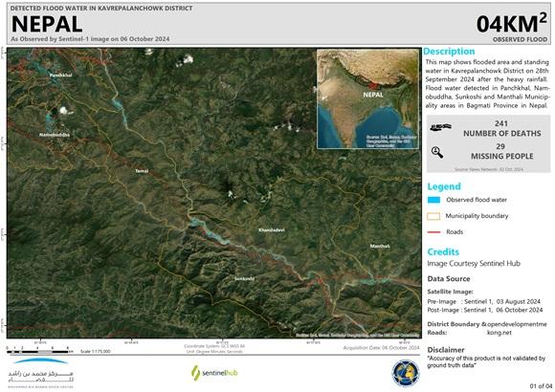Select the Nepal inset locator map

tap(367, 99)
